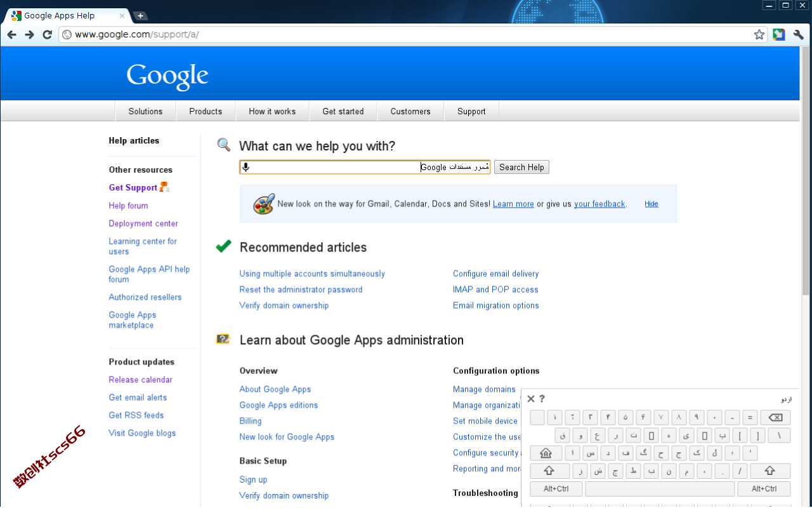The image size is (812, 508).
Task: Tap the Urdu letter گ key
Action: click(x=643, y=453)
